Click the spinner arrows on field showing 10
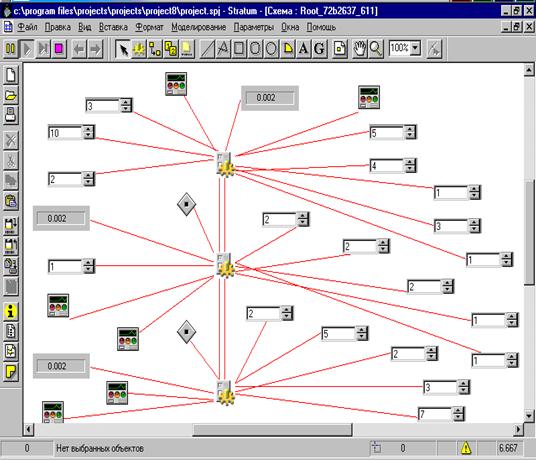The height and width of the screenshot is (460, 536). pyautogui.click(x=89, y=132)
